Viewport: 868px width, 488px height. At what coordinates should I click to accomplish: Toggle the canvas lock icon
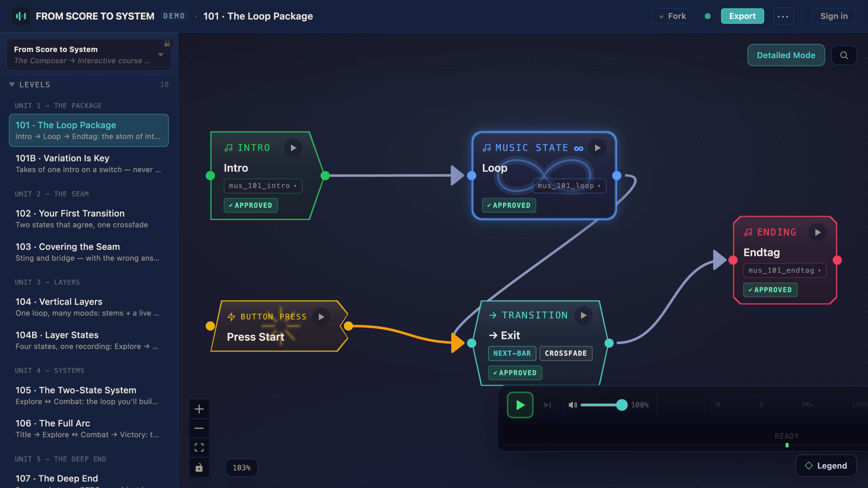click(x=199, y=467)
